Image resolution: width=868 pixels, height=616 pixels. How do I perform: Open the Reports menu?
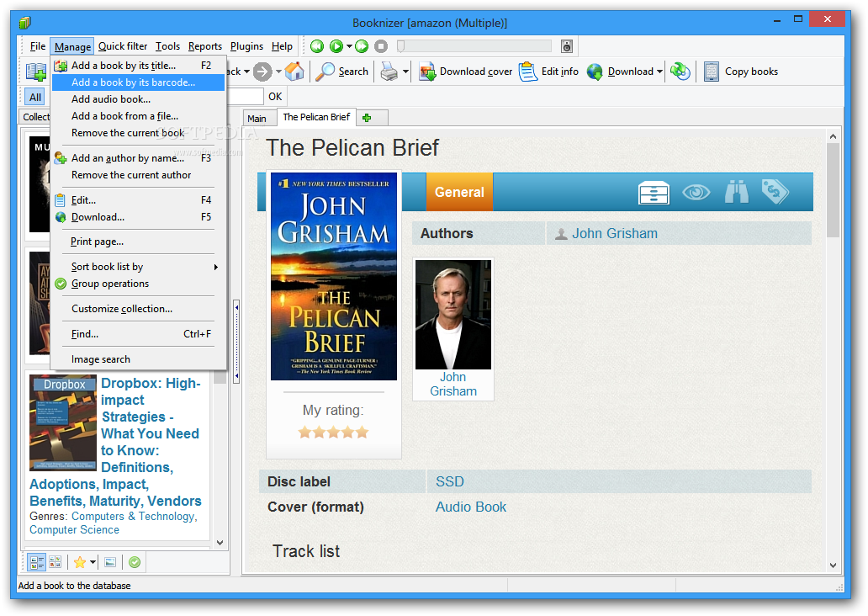(205, 46)
